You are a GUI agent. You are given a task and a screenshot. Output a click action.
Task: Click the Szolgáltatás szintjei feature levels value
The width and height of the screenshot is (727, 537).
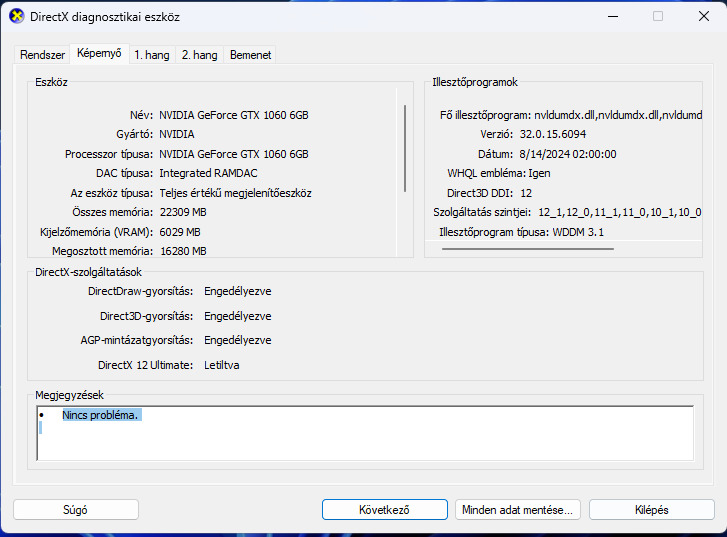click(x=620, y=212)
